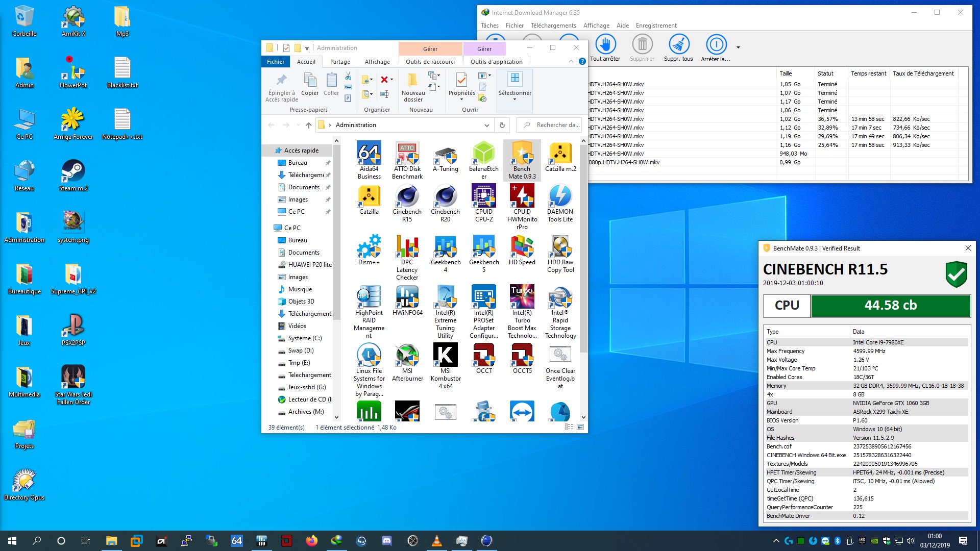This screenshot has height=551, width=980.
Task: Close BenchMate Verified Result window
Action: tap(968, 248)
